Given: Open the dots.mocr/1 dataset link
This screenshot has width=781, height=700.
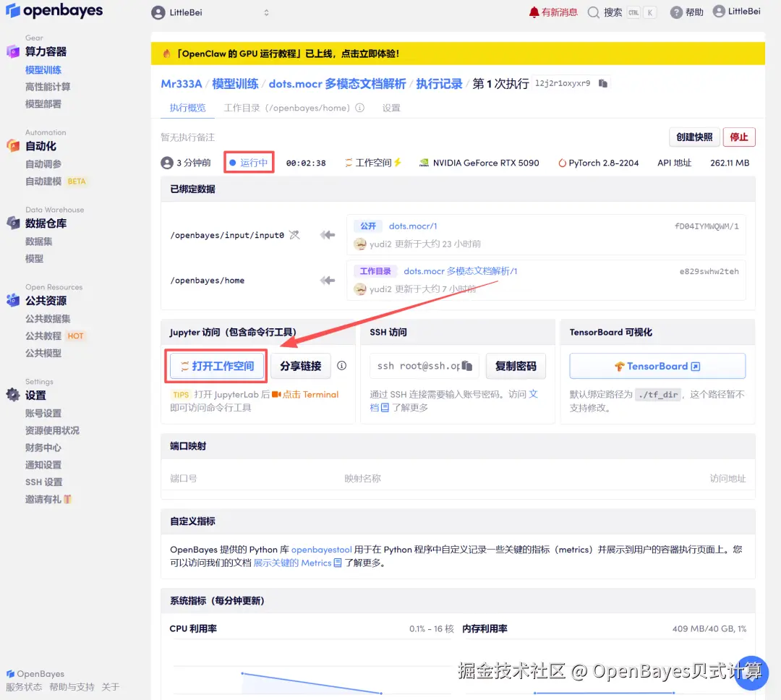Looking at the screenshot, I should (413, 226).
